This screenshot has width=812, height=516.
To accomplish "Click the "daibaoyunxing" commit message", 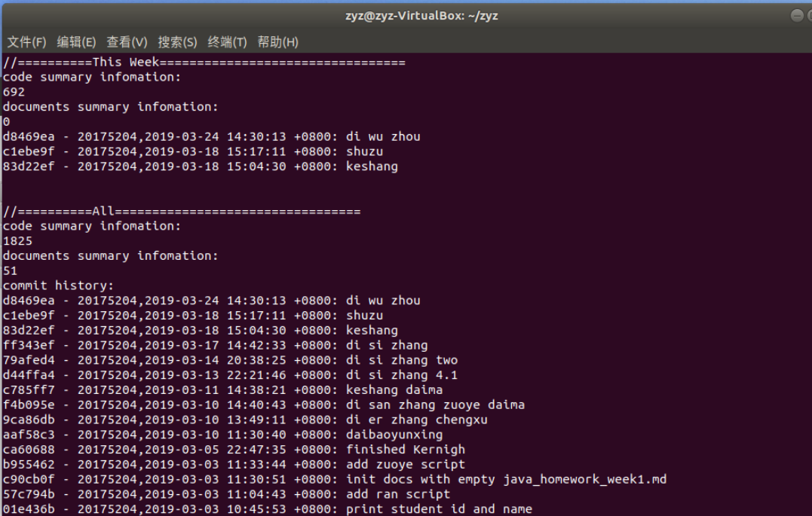I will [394, 435].
